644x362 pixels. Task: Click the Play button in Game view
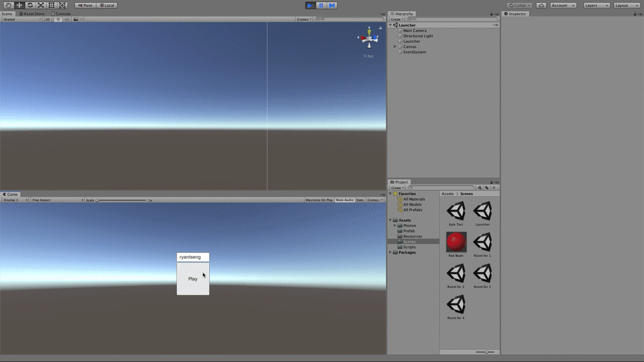pyautogui.click(x=193, y=279)
